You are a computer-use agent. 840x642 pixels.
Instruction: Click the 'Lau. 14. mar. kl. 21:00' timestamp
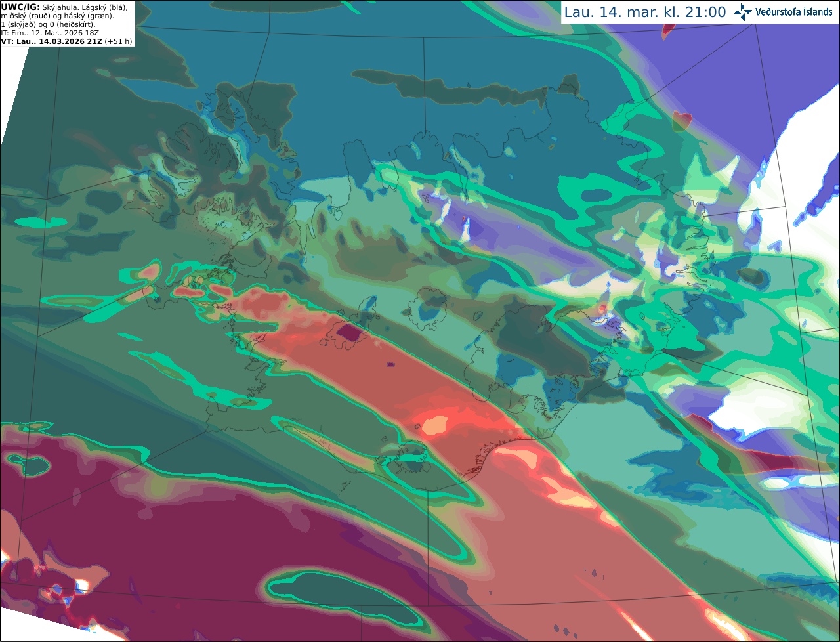coord(645,12)
